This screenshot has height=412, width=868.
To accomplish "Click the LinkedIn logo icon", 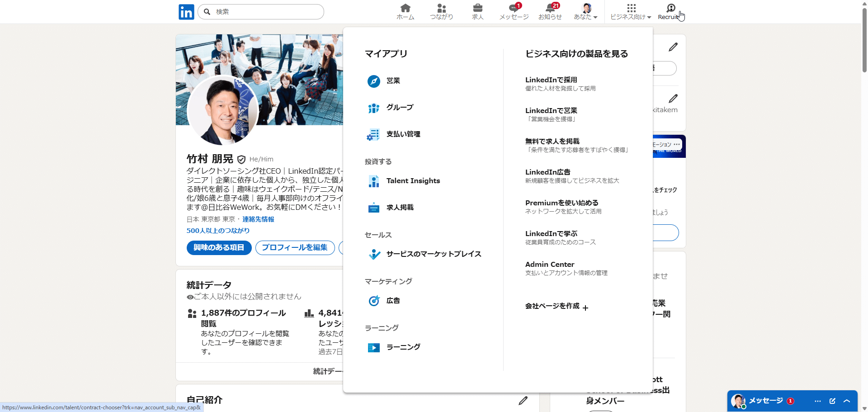I will click(186, 12).
